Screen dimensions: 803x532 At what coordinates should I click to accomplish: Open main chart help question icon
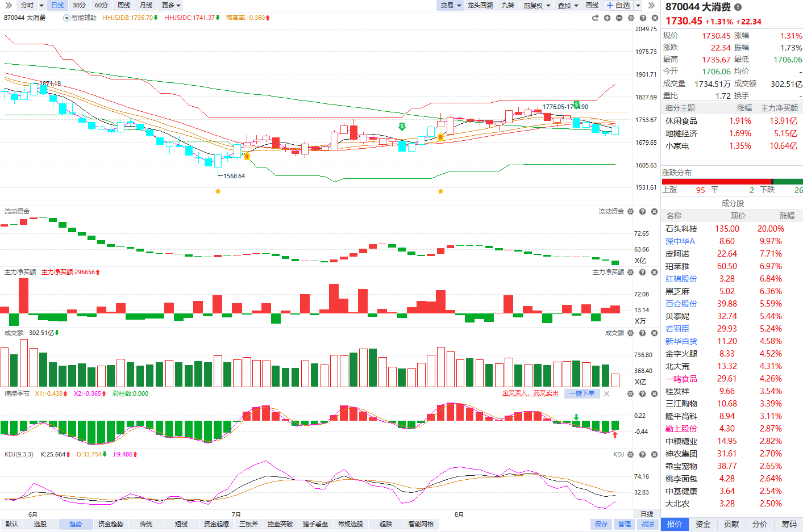coord(643,18)
